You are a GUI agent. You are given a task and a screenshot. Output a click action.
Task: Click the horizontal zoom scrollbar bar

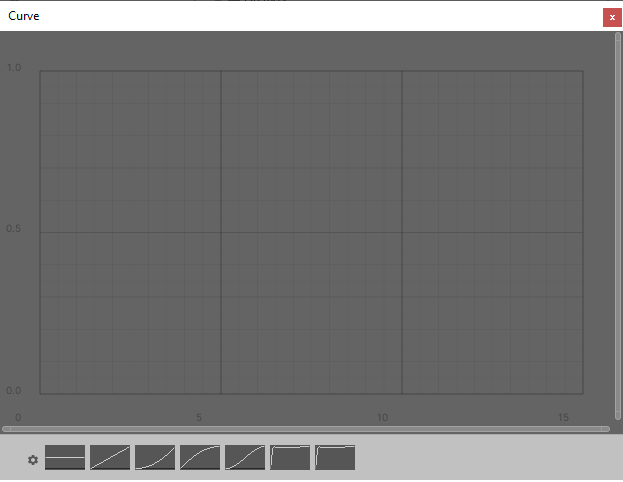coord(306,429)
